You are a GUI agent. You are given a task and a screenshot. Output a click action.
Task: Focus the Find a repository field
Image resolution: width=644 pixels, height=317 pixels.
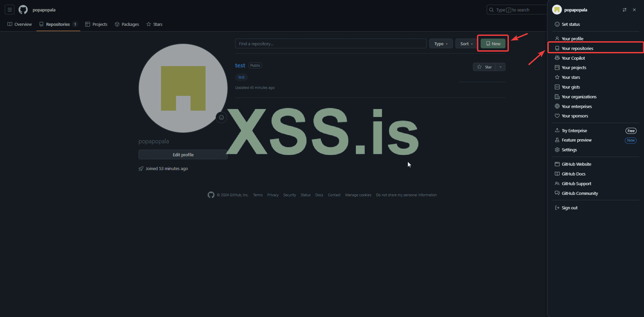(x=331, y=44)
